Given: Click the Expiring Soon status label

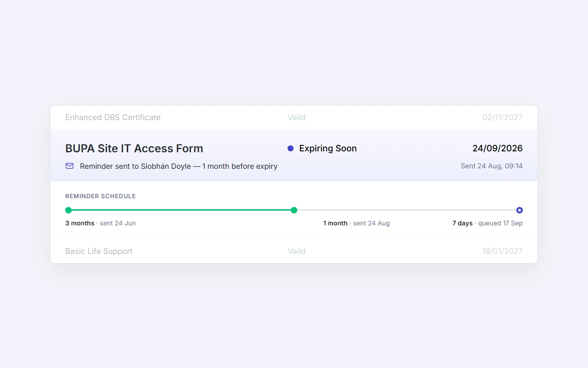Looking at the screenshot, I should coord(328,148).
